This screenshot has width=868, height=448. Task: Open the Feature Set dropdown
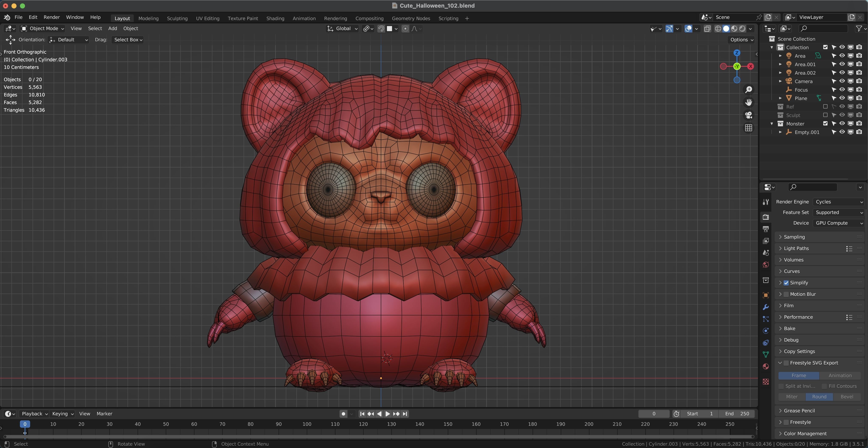tap(839, 213)
